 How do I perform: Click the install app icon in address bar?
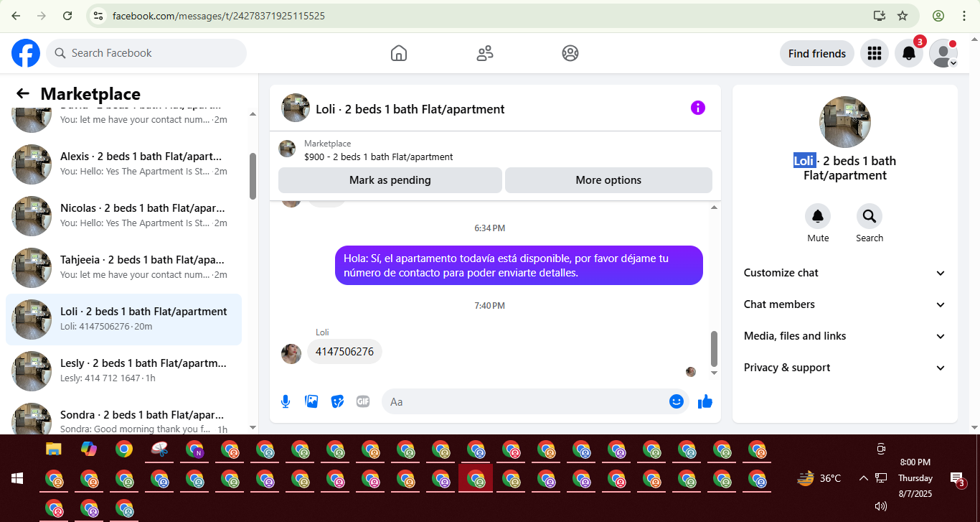click(x=880, y=16)
